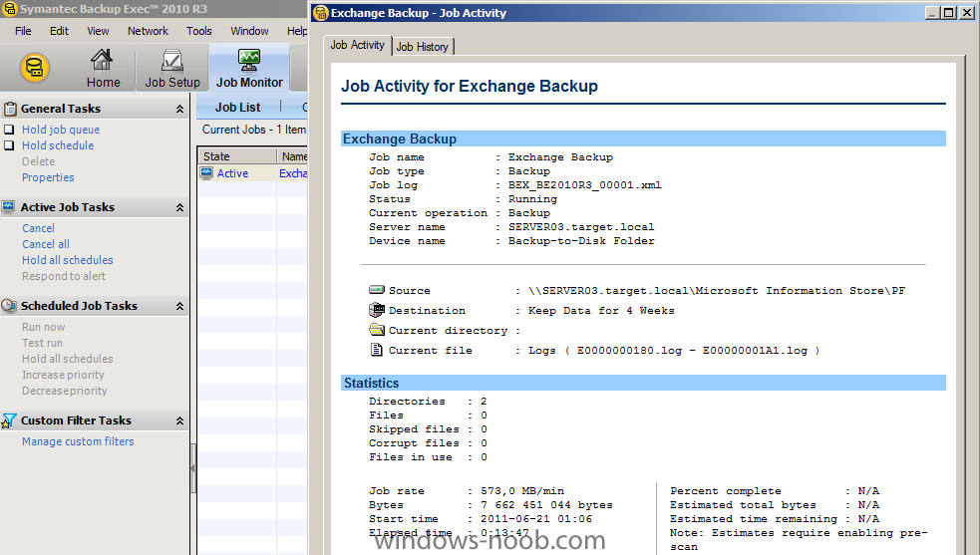Open Properties in General Tasks
The image size is (980, 555).
(48, 177)
